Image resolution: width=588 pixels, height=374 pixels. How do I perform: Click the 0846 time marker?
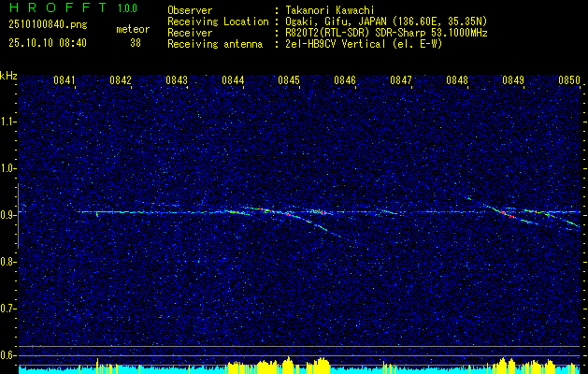(345, 79)
